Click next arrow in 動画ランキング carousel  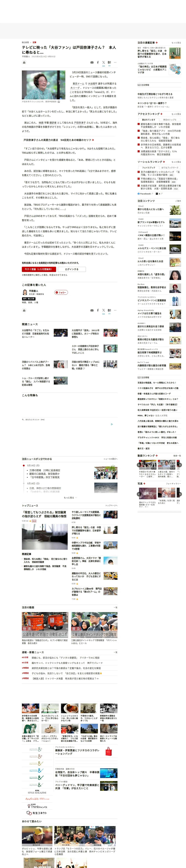pyautogui.click(x=180, y=465)
